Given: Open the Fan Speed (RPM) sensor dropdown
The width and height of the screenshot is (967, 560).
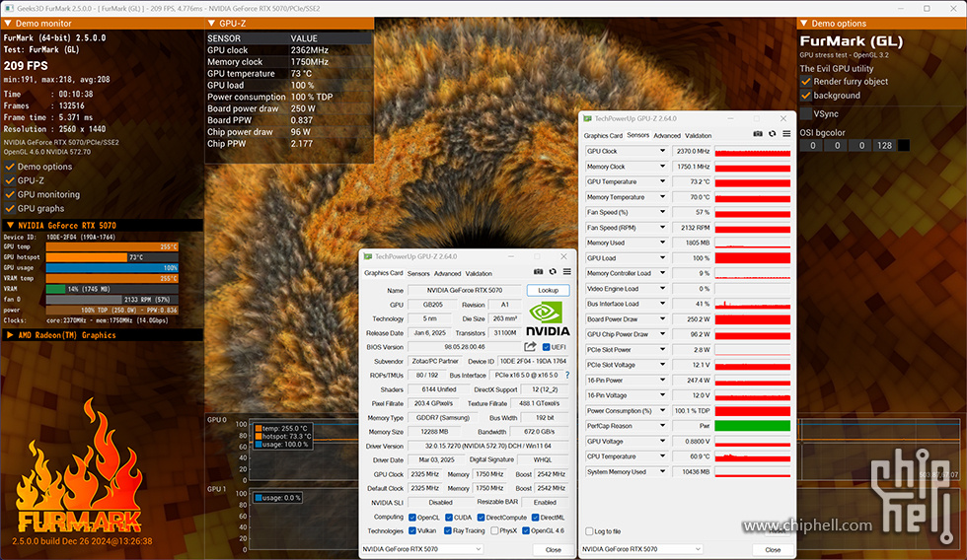Looking at the screenshot, I should pyautogui.click(x=662, y=228).
